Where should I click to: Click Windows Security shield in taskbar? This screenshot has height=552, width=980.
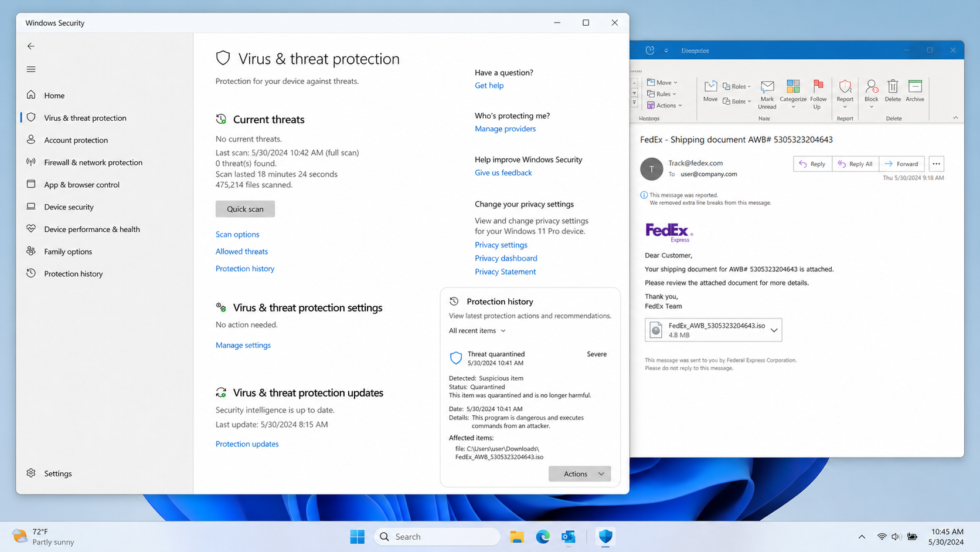(x=605, y=536)
